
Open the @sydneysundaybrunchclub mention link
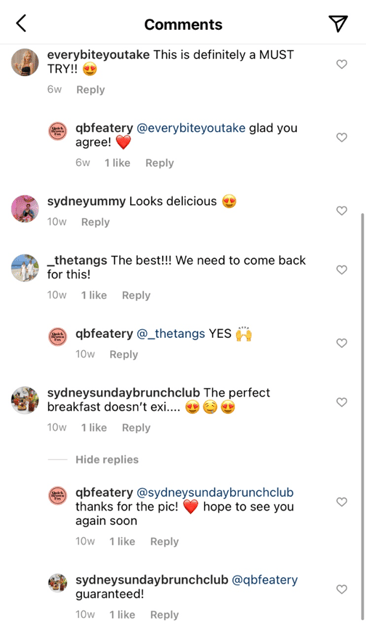coord(215,492)
